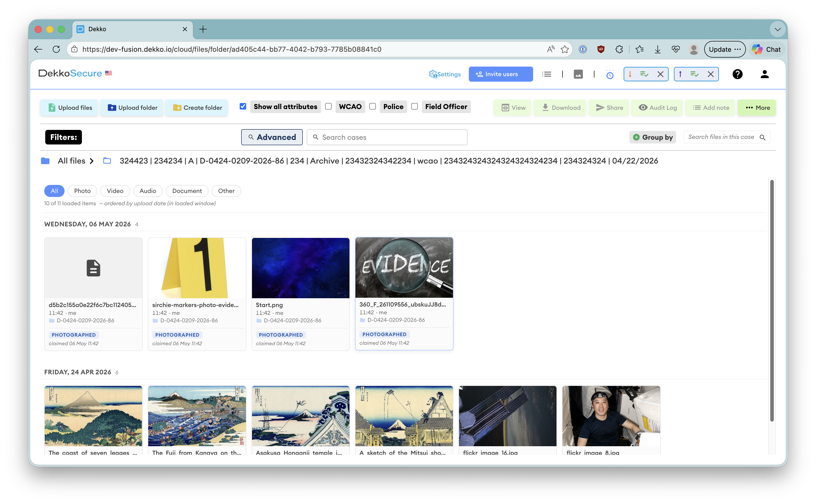
Task: Open the d5b2c155a0e22f6c7bc112405 document card
Action: [x=93, y=294]
